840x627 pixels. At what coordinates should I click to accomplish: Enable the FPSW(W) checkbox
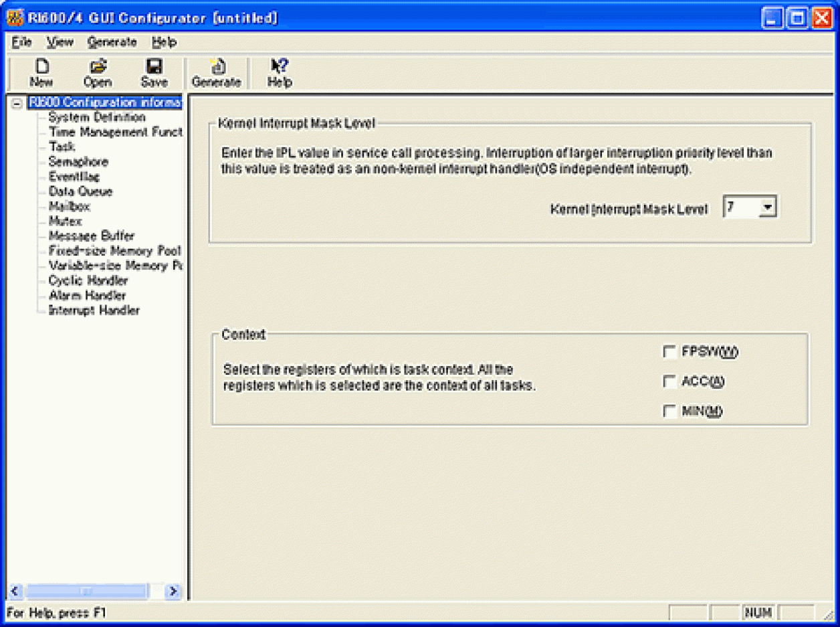[669, 351]
